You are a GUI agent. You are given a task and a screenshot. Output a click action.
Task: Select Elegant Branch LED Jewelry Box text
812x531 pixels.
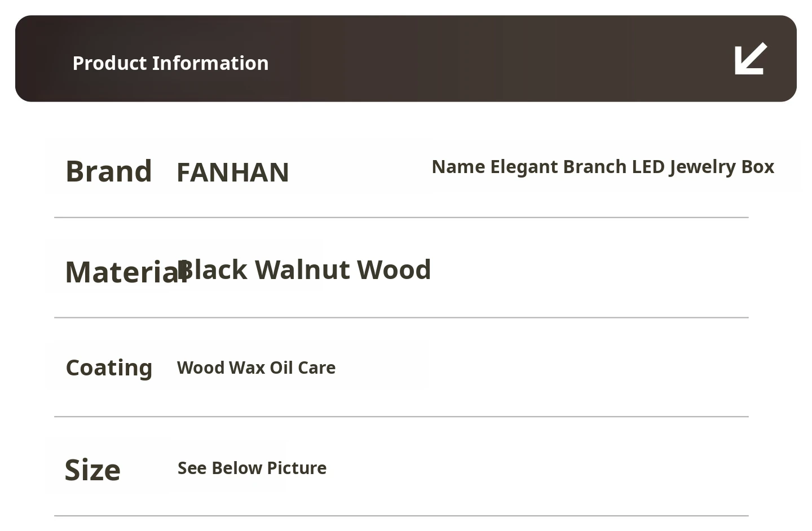632,167
